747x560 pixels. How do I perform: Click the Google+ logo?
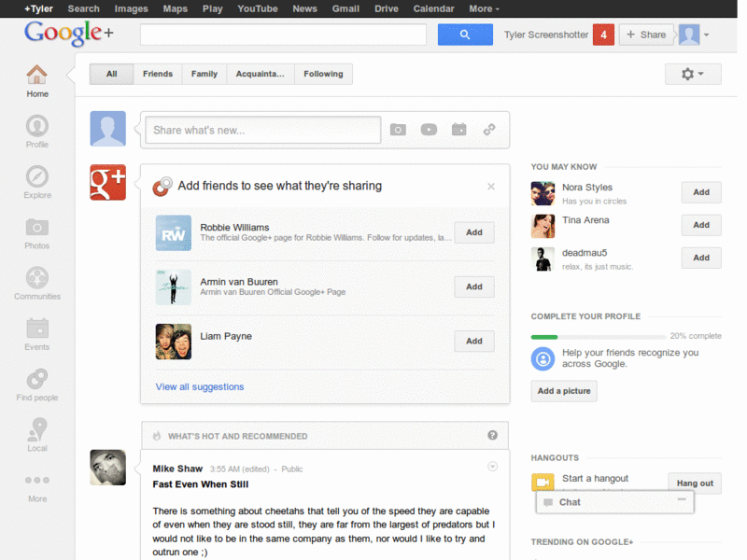(68, 34)
